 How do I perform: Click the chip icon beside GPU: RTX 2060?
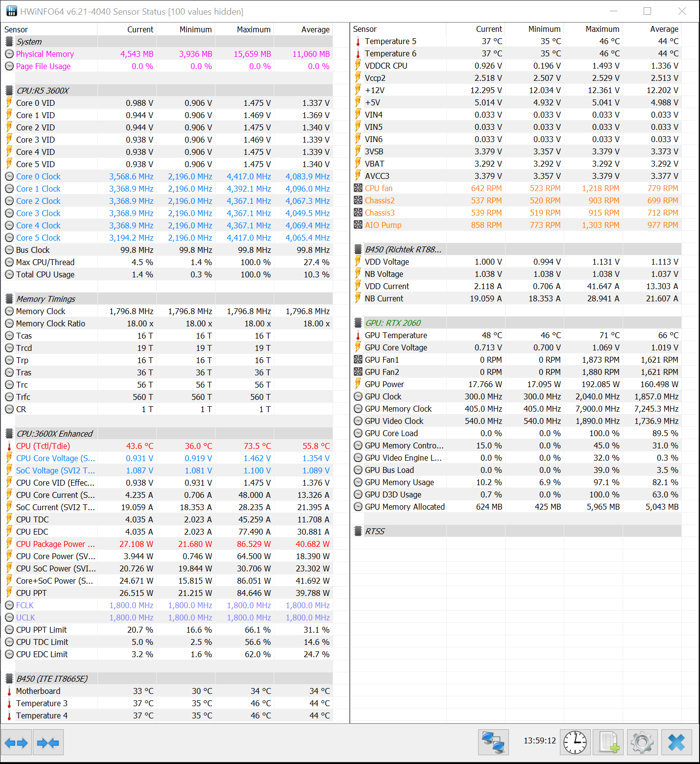[x=358, y=323]
